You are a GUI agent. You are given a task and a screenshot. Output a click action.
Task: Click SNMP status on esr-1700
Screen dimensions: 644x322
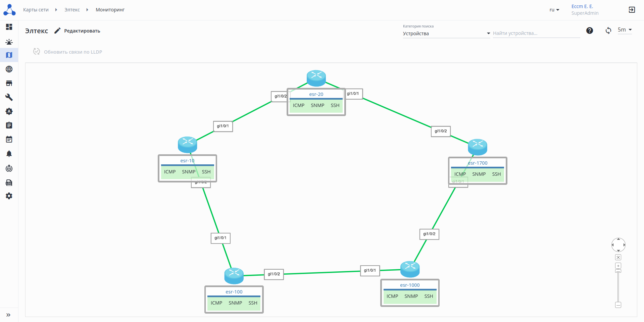click(x=479, y=174)
